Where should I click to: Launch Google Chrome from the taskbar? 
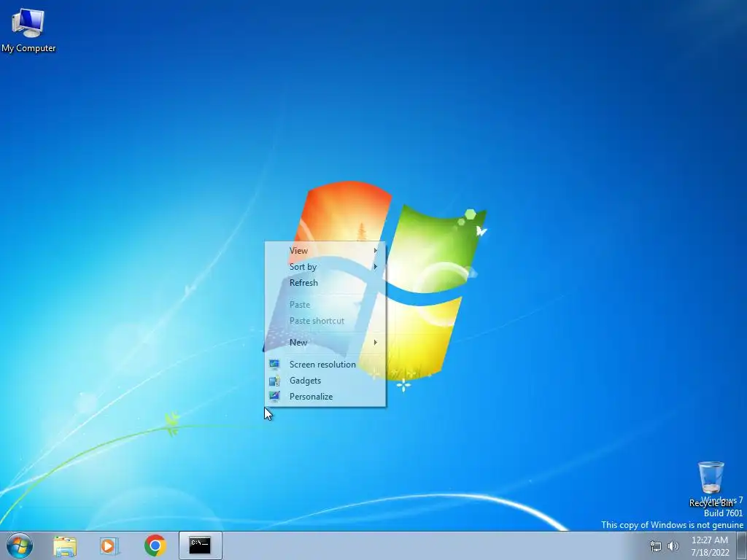pos(155,545)
